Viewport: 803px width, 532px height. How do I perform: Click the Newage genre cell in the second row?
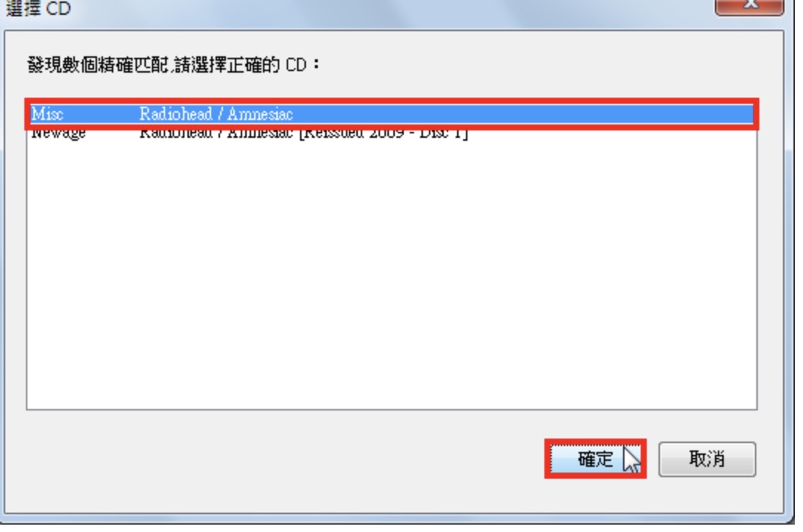pyautogui.click(x=59, y=133)
